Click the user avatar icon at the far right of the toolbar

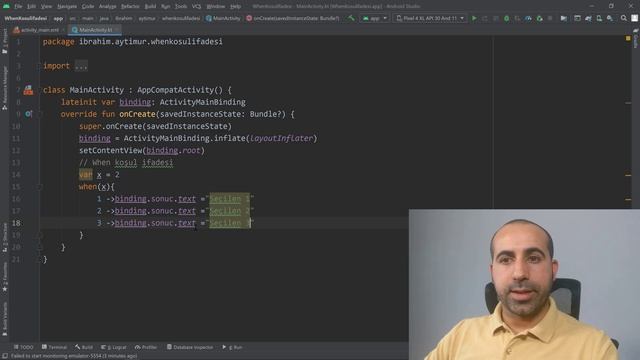coord(635,18)
